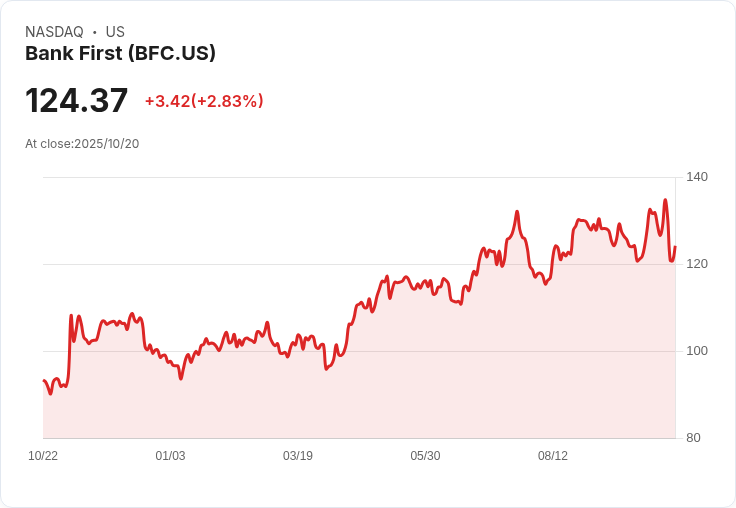
Task: Click the 100 y-axis label
Action: tap(697, 351)
